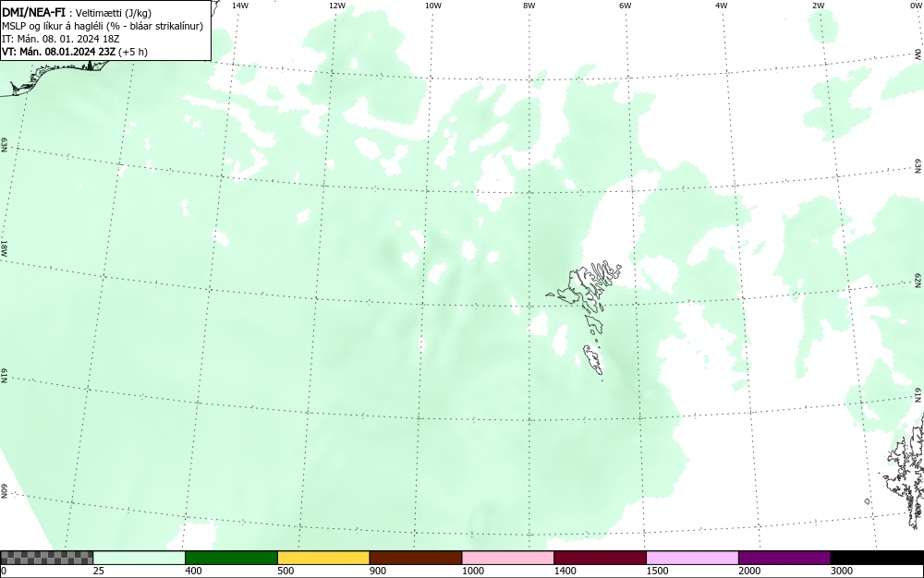Click the light green 25–400 legend swatch
This screenshot has width=924, height=578.
140,558
